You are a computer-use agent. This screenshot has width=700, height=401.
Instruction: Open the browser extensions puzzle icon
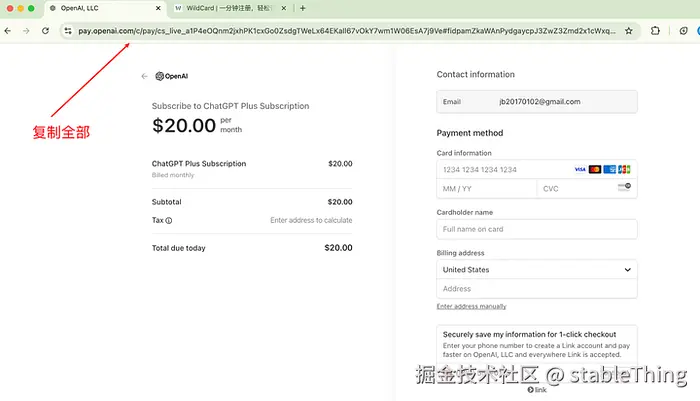(x=655, y=31)
